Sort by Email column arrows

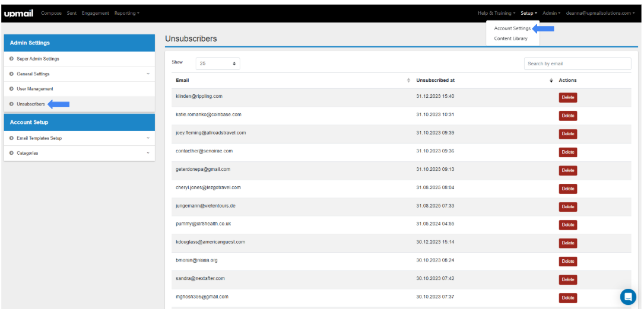click(x=408, y=81)
